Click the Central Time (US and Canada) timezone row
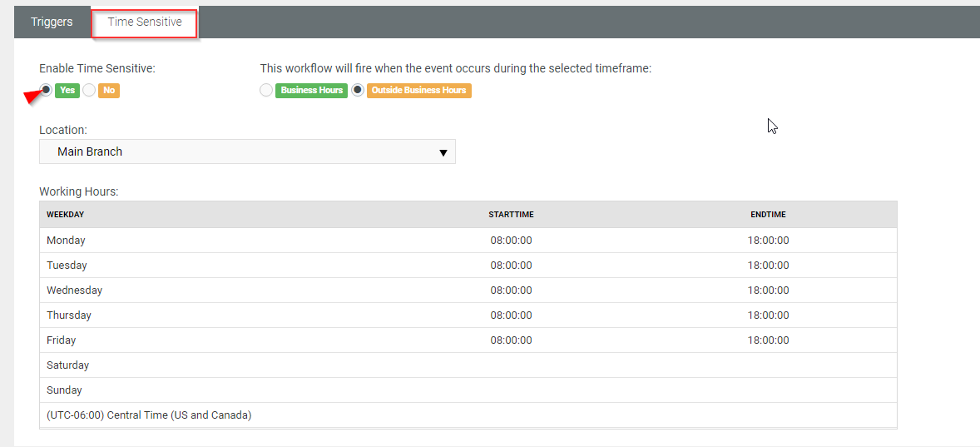The height and width of the screenshot is (447, 980). click(x=468, y=415)
